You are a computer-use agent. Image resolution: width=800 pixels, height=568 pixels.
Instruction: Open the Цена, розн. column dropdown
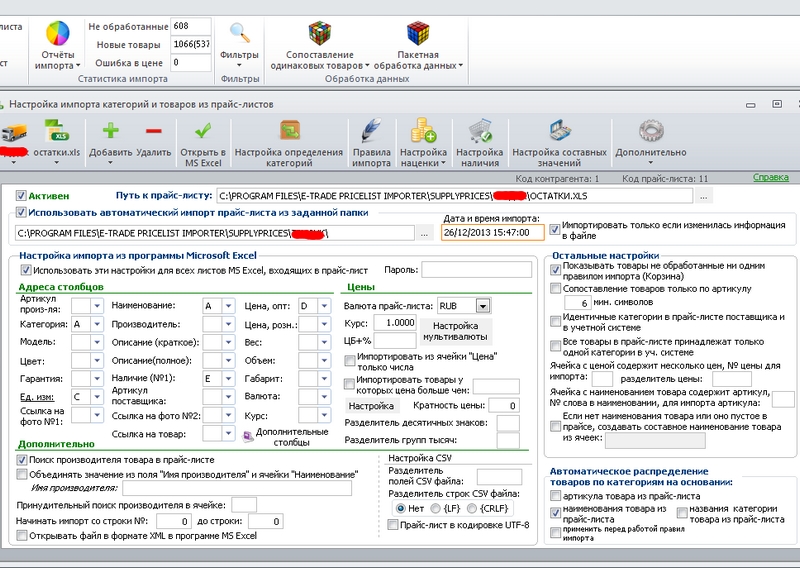point(324,325)
